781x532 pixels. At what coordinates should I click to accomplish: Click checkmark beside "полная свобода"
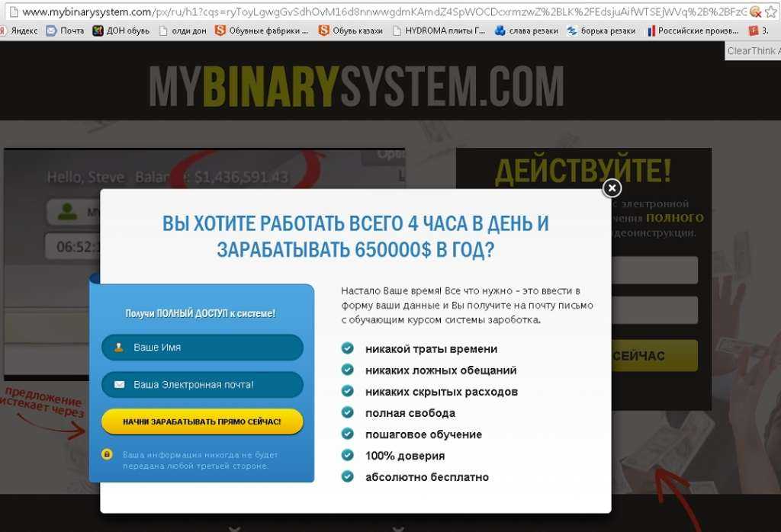(348, 412)
